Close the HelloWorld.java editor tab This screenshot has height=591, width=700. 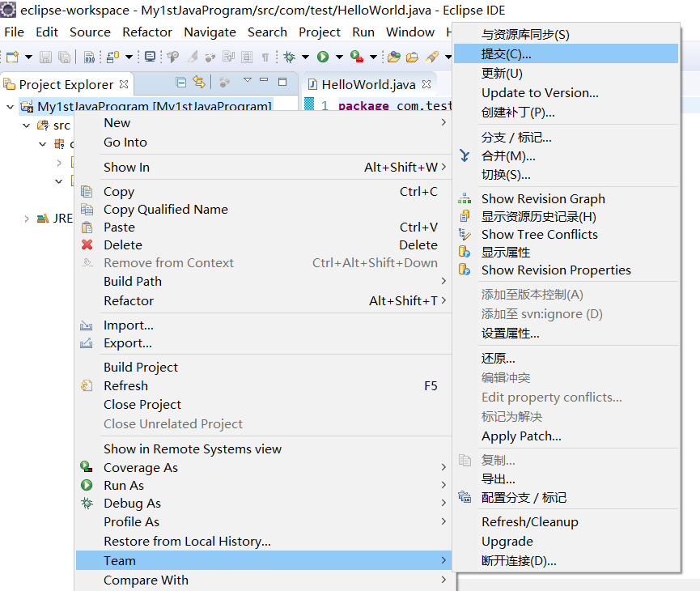tap(426, 84)
